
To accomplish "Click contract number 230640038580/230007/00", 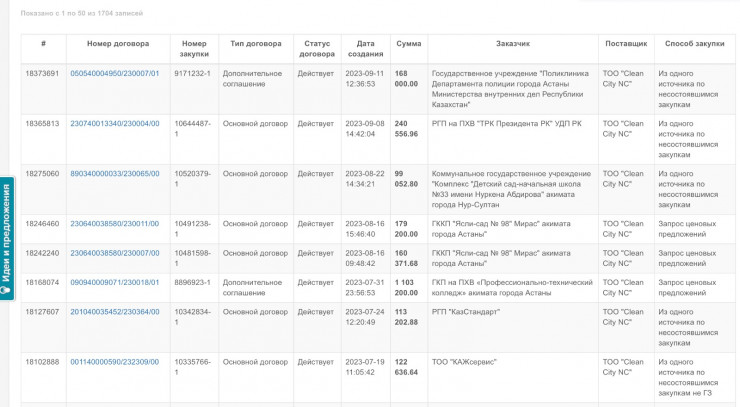I will coord(114,253).
